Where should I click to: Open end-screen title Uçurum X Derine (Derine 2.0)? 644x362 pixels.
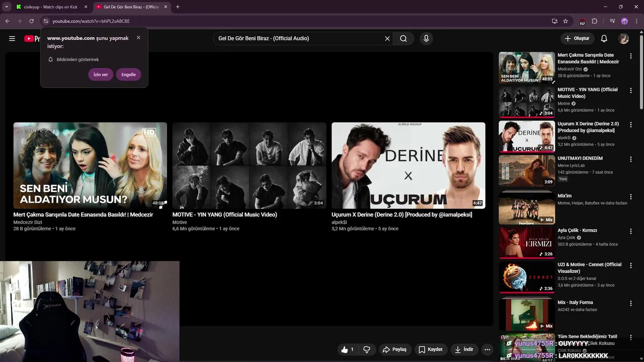pyautogui.click(x=402, y=215)
